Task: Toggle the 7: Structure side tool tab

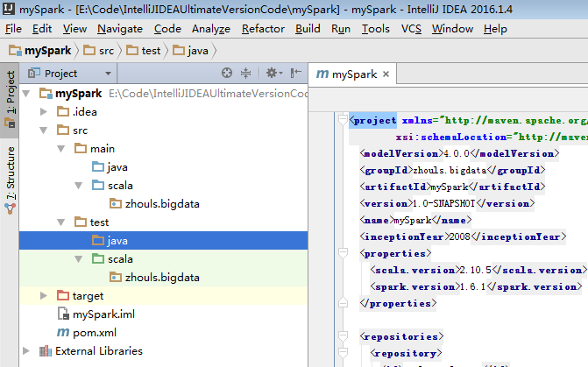Action: pos(10,180)
